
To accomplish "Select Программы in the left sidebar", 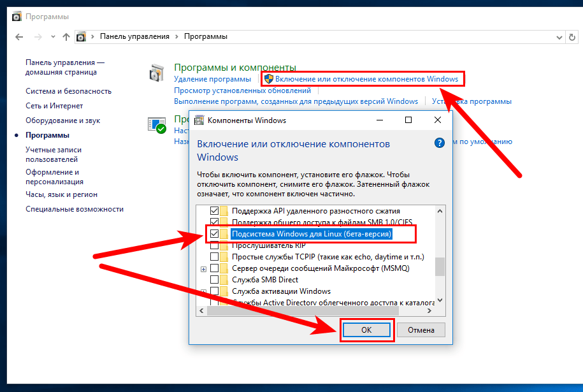I will [x=47, y=135].
